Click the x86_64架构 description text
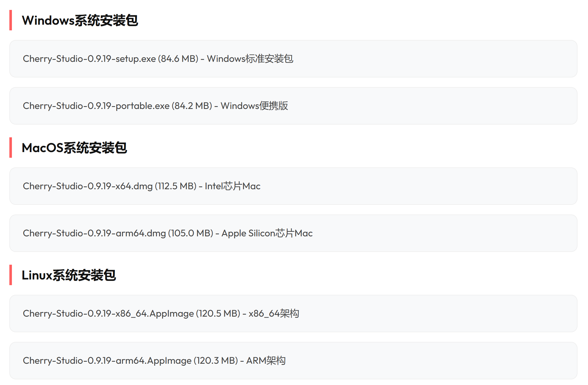The width and height of the screenshot is (588, 385). [x=274, y=314]
